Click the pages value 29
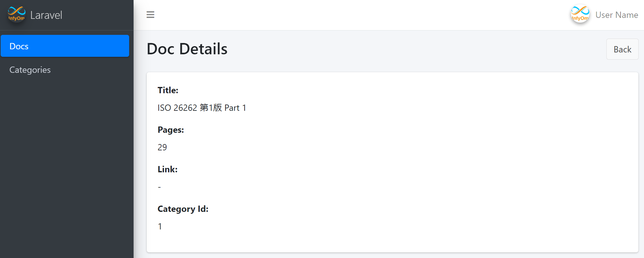The height and width of the screenshot is (258, 644). click(x=162, y=148)
